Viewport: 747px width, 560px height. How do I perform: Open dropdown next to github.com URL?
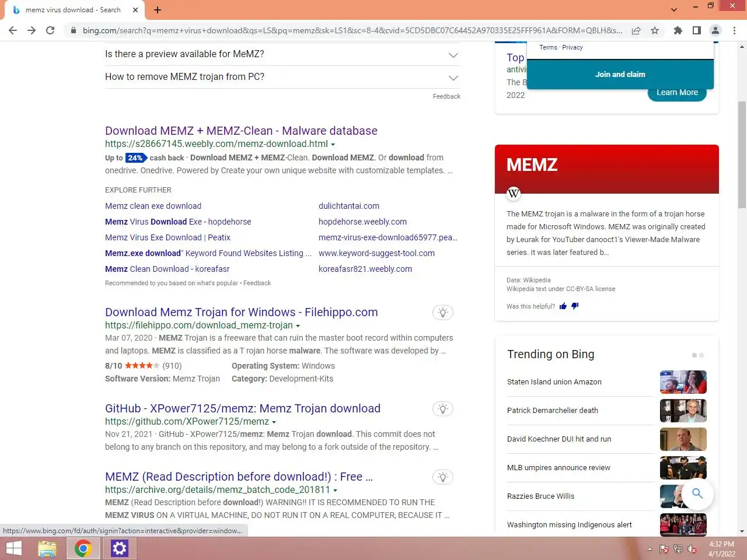click(x=274, y=422)
